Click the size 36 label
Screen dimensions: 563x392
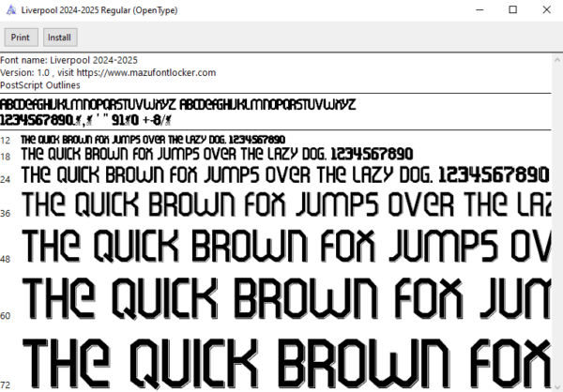(x=6, y=214)
